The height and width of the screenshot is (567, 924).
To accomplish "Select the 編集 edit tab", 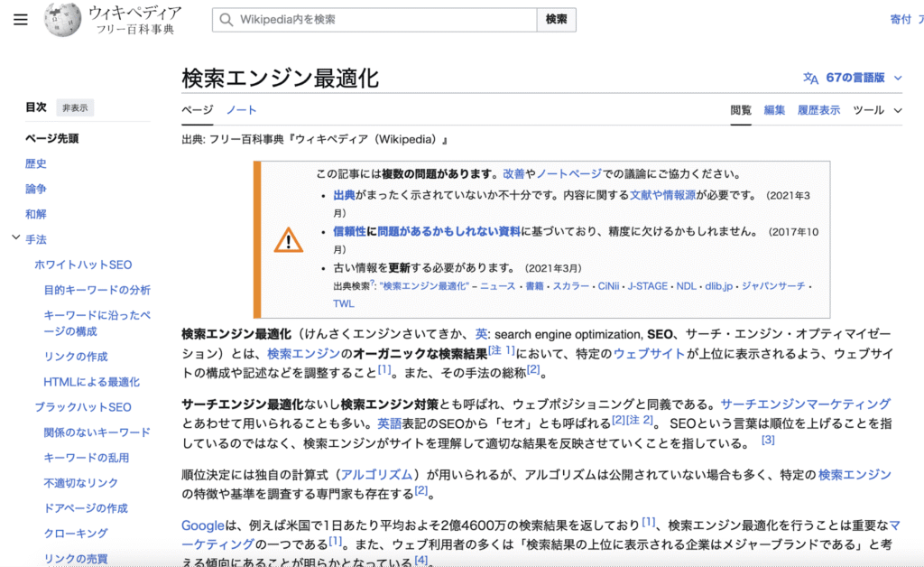I will (x=774, y=110).
